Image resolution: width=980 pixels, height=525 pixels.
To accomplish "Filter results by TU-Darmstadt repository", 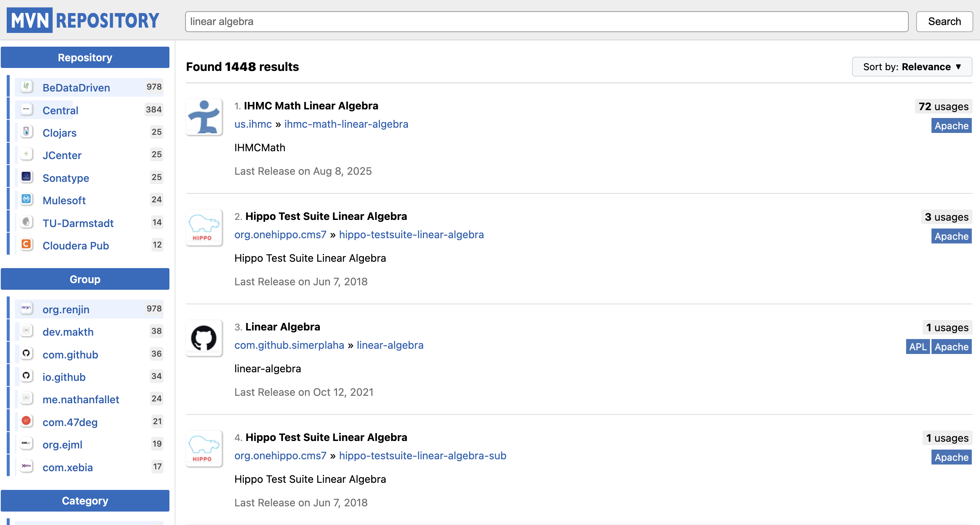I will [78, 223].
